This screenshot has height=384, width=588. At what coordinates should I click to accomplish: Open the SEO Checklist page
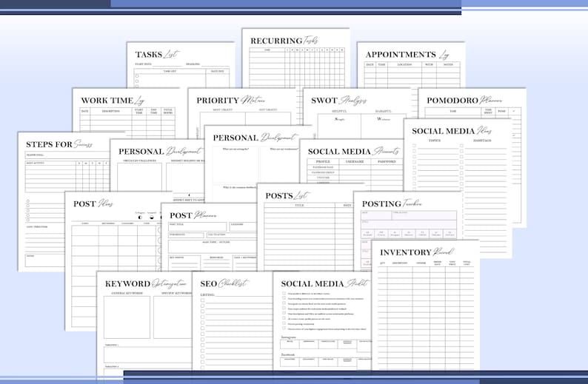232,320
